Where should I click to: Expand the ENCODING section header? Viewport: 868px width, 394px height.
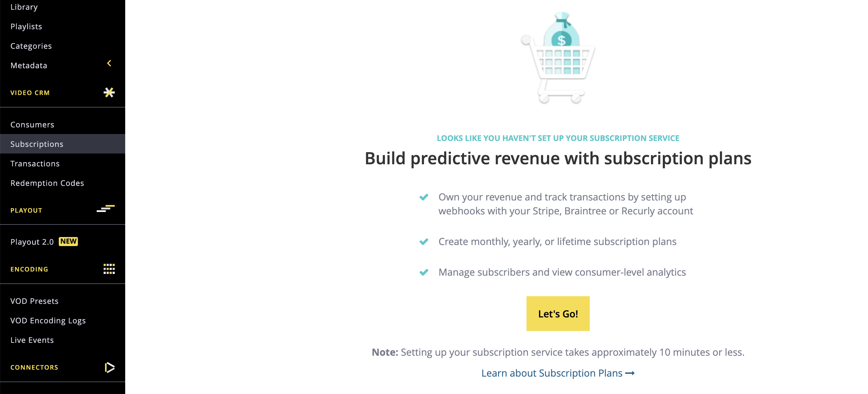[x=63, y=269]
